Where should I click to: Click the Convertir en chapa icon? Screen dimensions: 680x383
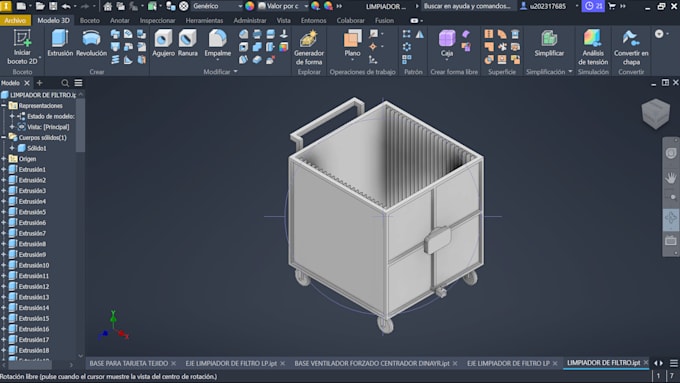tap(631, 38)
